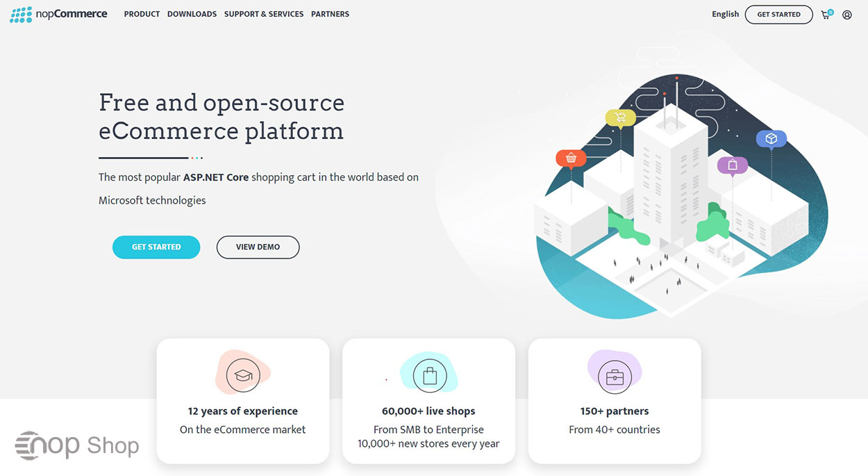Click the briefcase partners icon

615,376
